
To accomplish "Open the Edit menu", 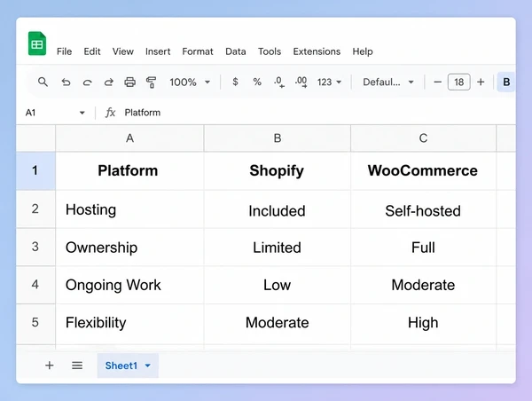I will point(92,51).
